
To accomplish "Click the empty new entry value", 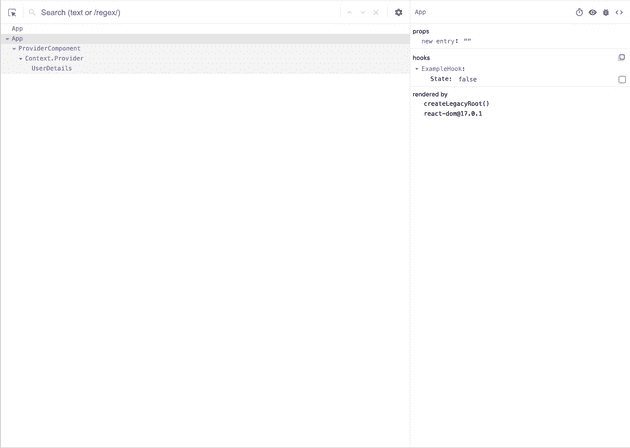I will pyautogui.click(x=467, y=41).
